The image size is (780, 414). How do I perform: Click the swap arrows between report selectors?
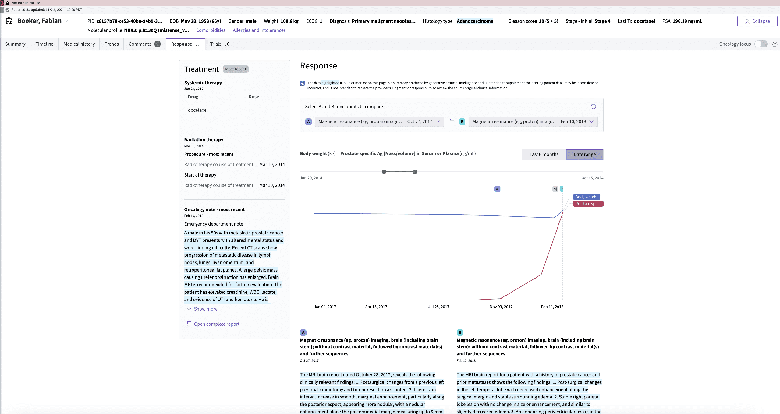click(x=451, y=121)
